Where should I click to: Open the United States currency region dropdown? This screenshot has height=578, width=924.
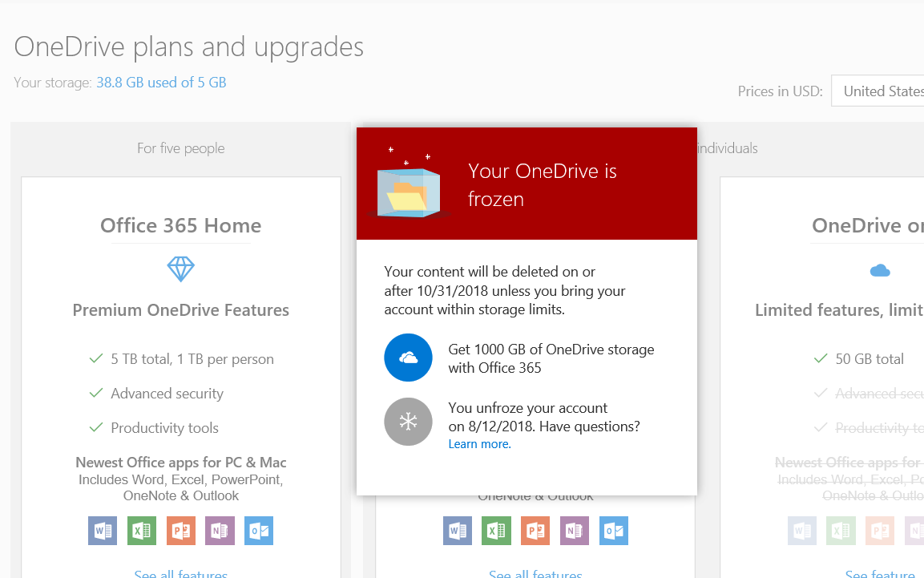pos(878,91)
